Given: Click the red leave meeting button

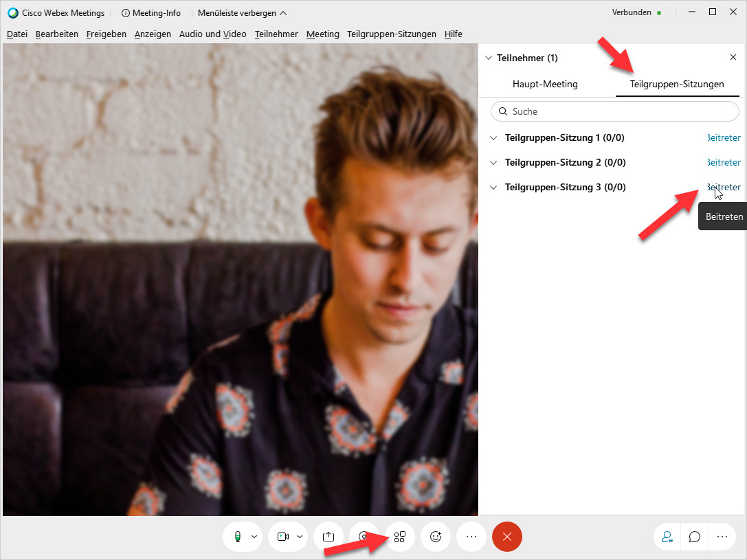Looking at the screenshot, I should click(x=507, y=537).
